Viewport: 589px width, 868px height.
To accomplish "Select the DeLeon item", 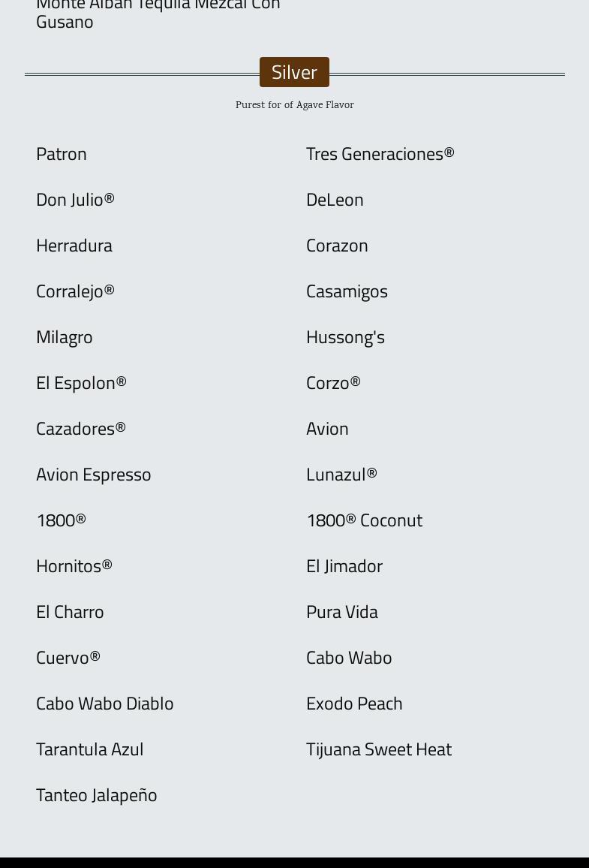I will [335, 200].
